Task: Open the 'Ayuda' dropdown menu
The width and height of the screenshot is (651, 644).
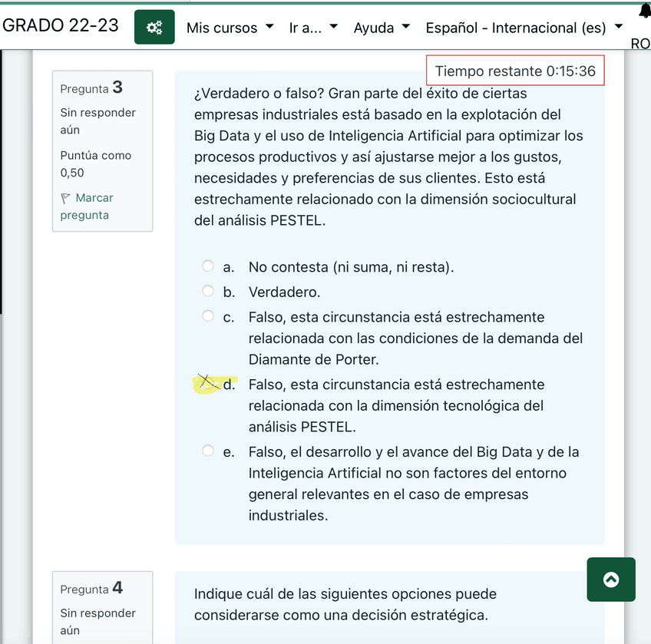Action: click(x=382, y=28)
